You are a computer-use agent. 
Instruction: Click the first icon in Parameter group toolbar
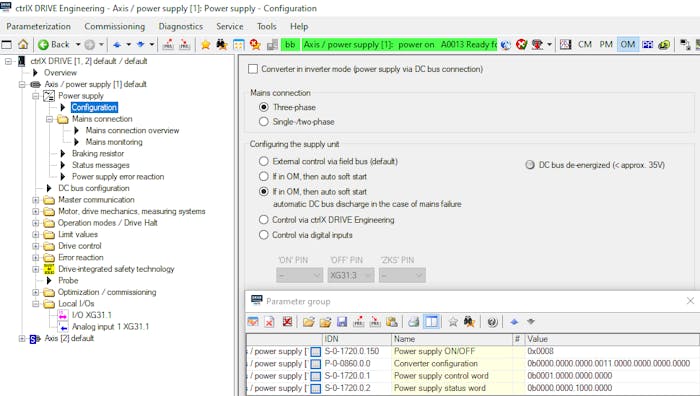click(253, 321)
